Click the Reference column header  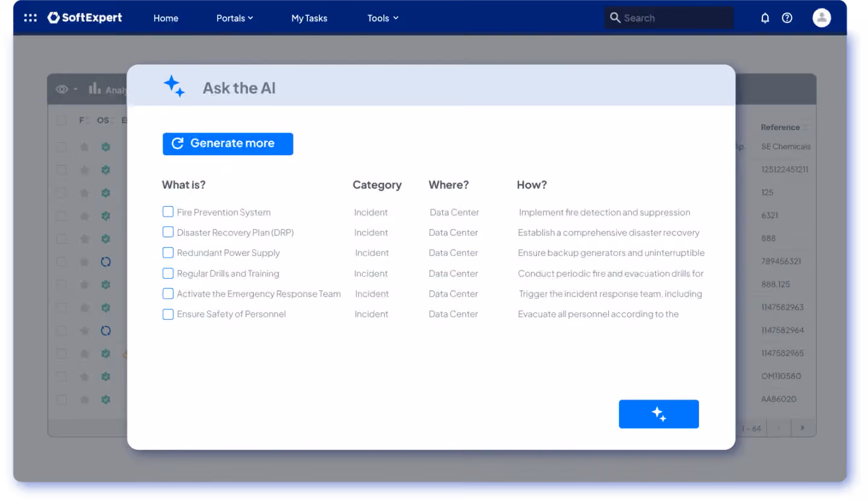click(x=780, y=127)
